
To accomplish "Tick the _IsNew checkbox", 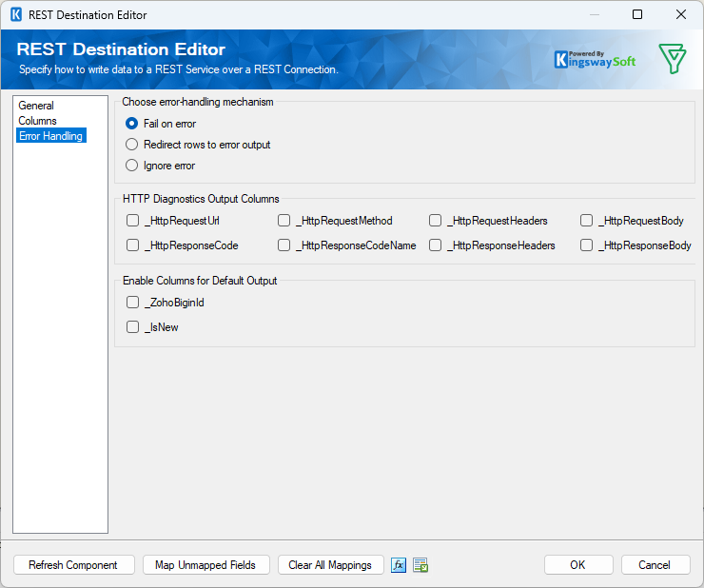I will click(x=152, y=327).
